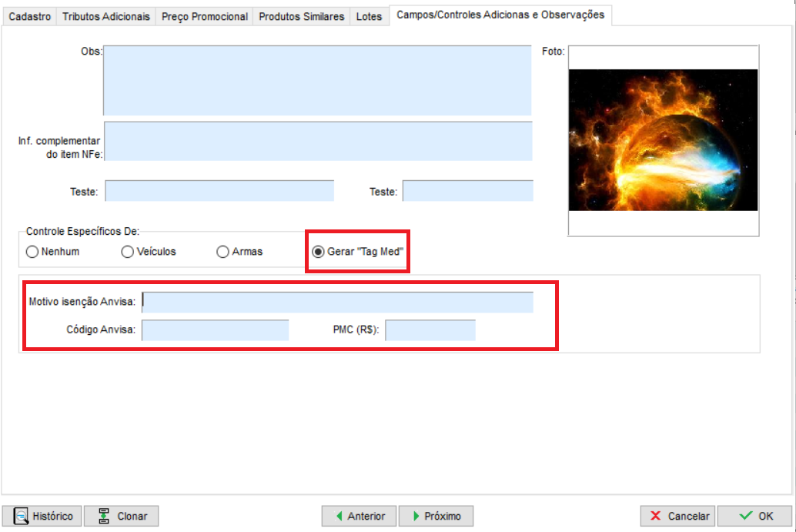Focus the Obs text area

point(317,80)
